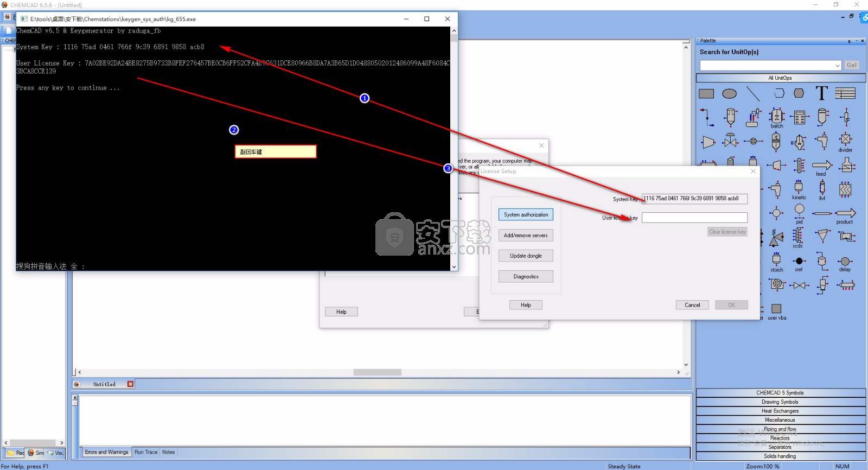Pick the scds column UnitOp icon

tap(798, 238)
